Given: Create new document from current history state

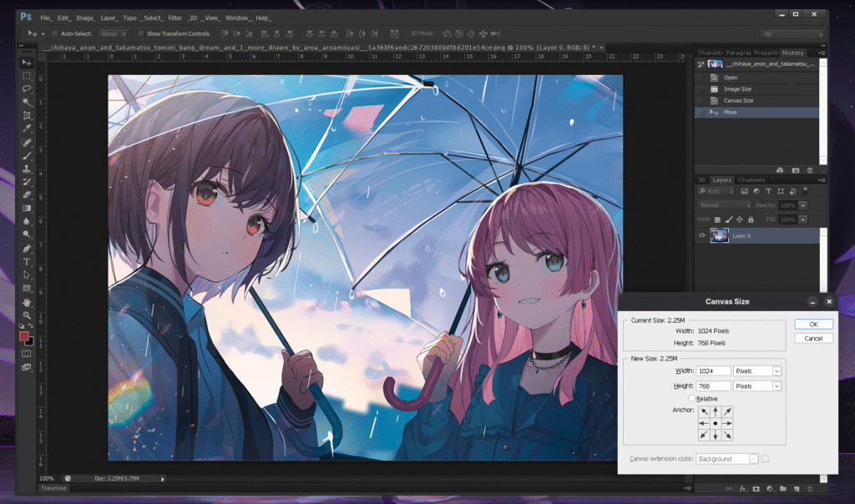Looking at the screenshot, I should 780,170.
